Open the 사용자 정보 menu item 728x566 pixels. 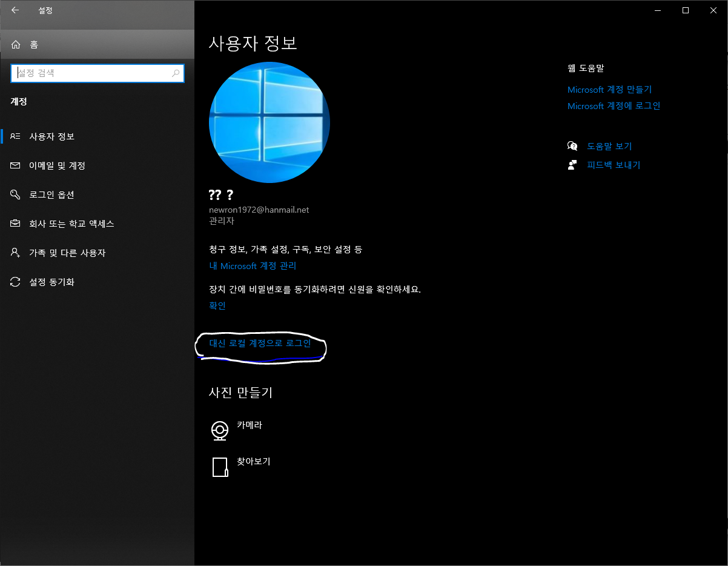point(97,136)
